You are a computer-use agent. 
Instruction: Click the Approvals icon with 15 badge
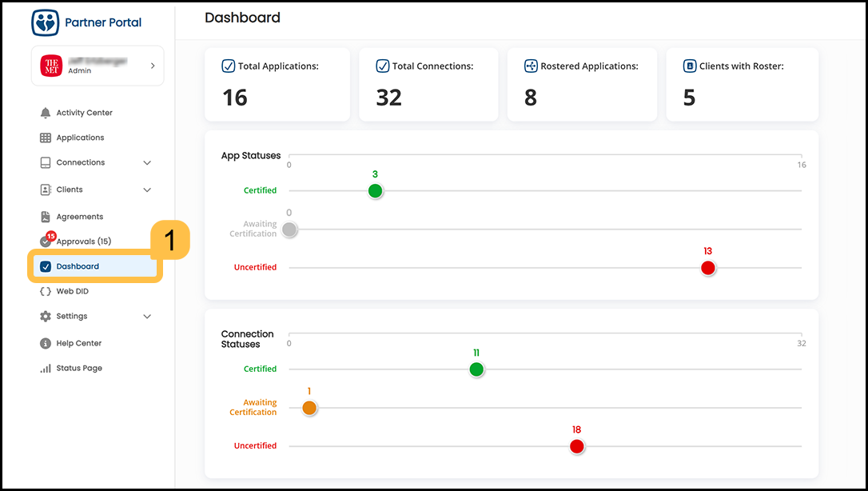[46, 240]
